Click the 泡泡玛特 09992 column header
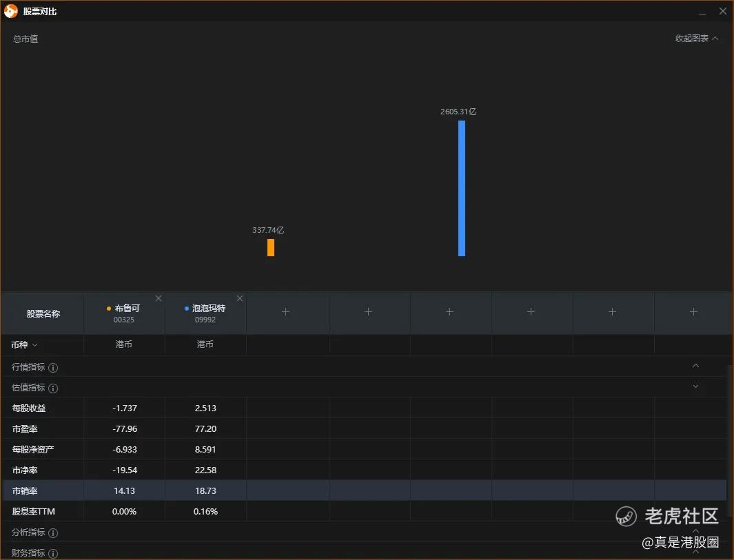 (205, 313)
